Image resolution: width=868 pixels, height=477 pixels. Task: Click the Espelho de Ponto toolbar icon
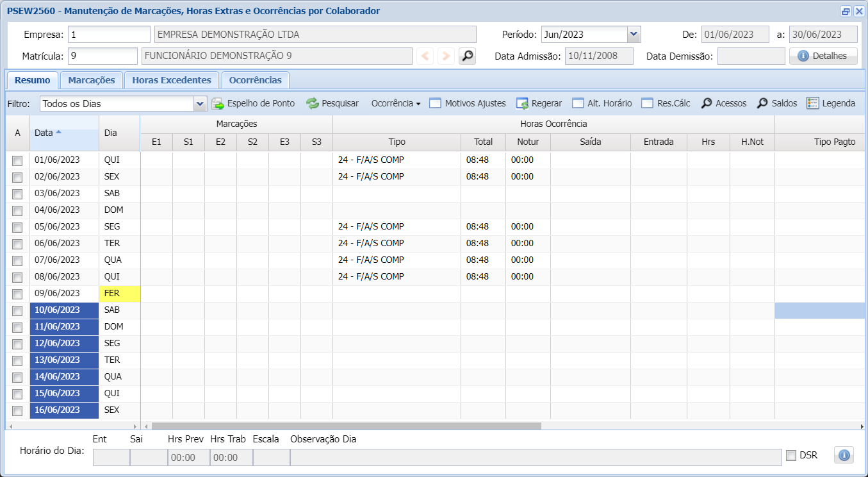tap(218, 103)
